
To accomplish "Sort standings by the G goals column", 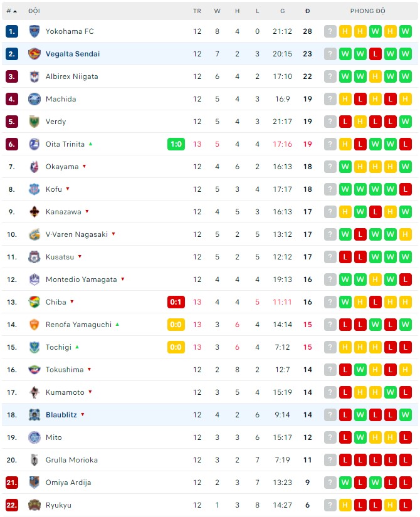I will [283, 11].
